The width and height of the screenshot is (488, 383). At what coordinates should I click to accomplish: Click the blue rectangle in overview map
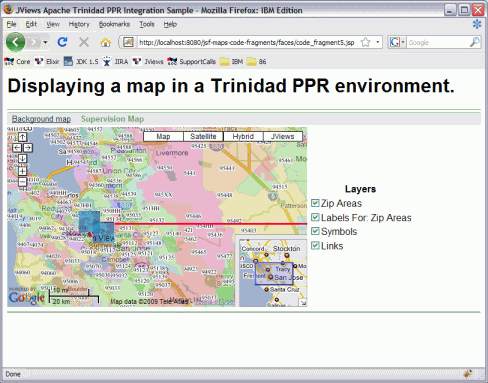[x=274, y=274]
